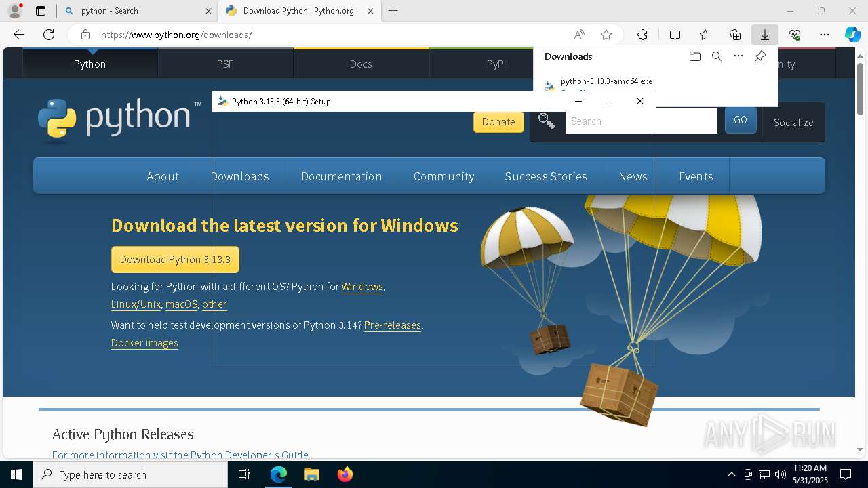Open downloads folder icon in Downloads panel
The height and width of the screenshot is (488, 868).
pyautogui.click(x=695, y=56)
